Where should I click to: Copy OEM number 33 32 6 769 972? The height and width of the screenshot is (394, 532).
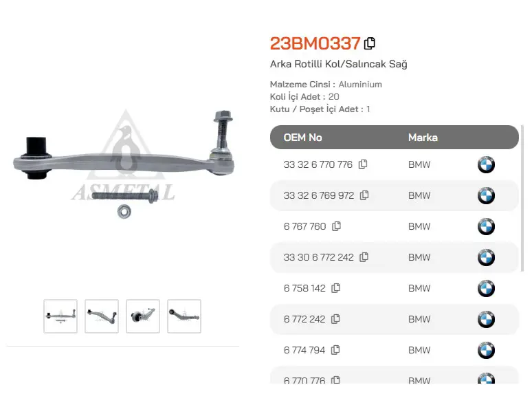[364, 195]
